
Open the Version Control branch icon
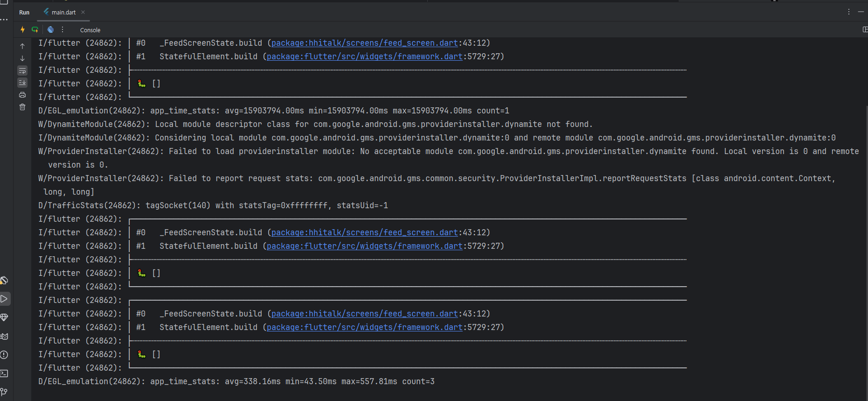pos(4,392)
